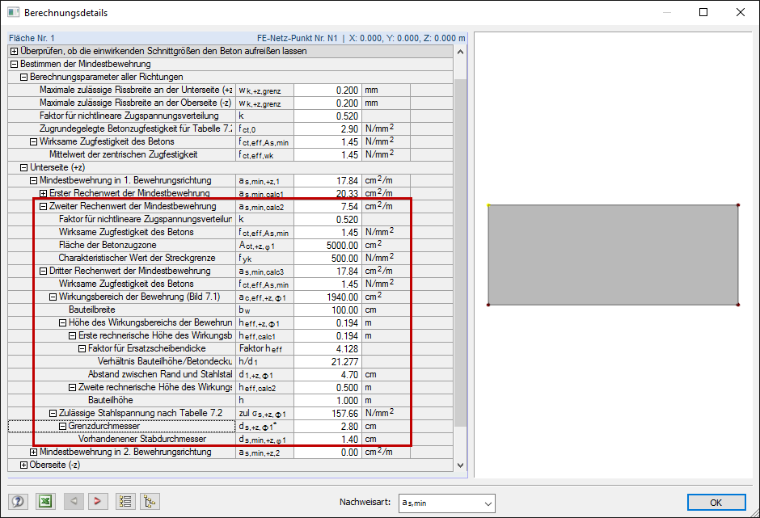760x518 pixels.
Task: Select 'Maximale zulässige Rissbreite an der Oberseite' row
Action: coord(231,103)
